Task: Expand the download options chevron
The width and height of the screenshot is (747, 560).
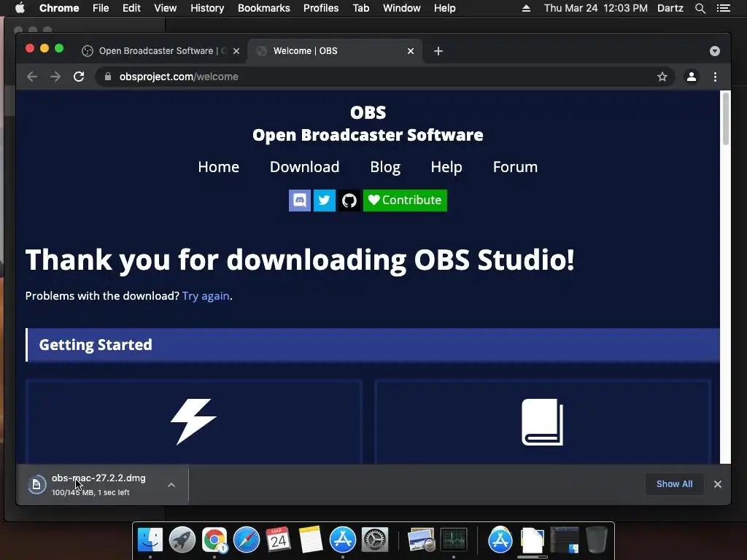Action: (171, 485)
